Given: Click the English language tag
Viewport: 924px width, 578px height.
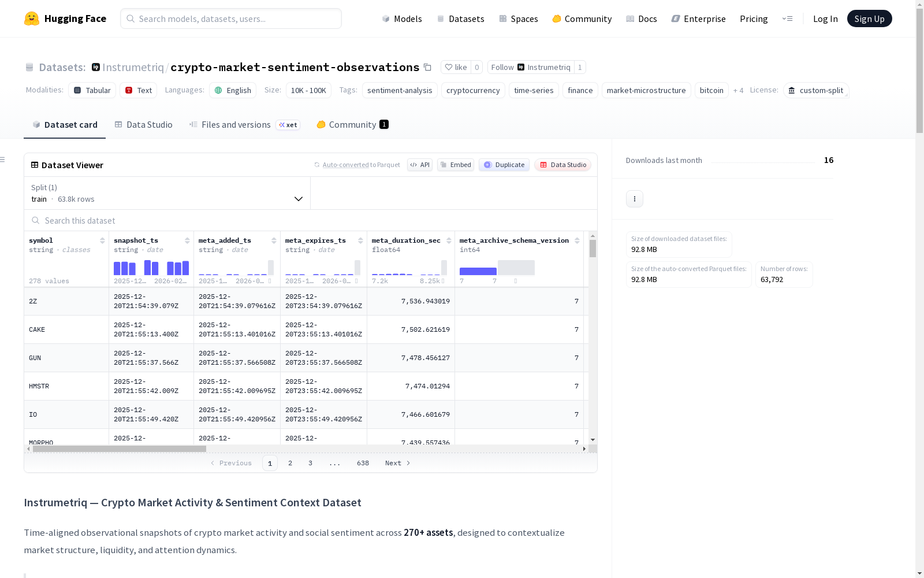Looking at the screenshot, I should [233, 90].
